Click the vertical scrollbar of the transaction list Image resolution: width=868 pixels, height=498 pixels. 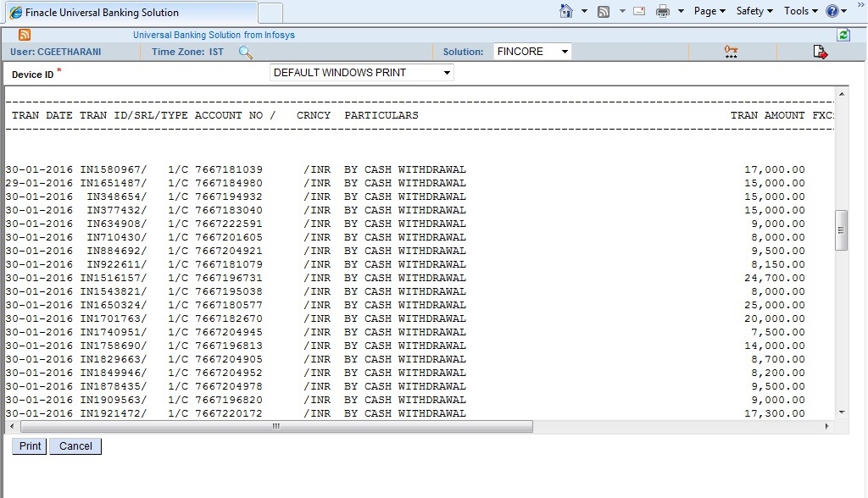[841, 229]
